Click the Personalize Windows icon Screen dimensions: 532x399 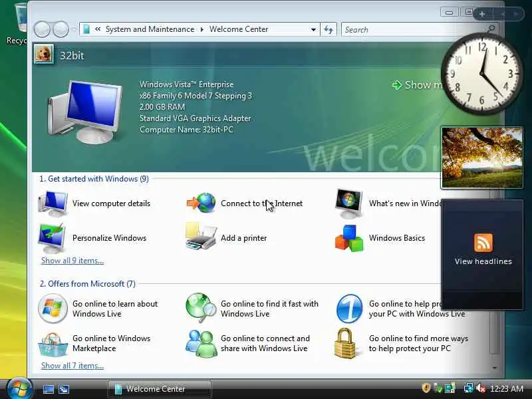(52, 238)
